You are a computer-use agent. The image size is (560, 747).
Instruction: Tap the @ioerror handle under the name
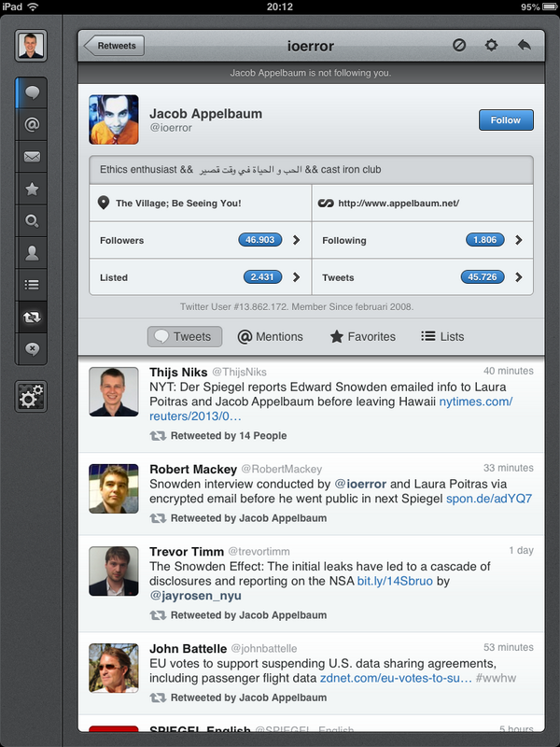click(x=171, y=128)
